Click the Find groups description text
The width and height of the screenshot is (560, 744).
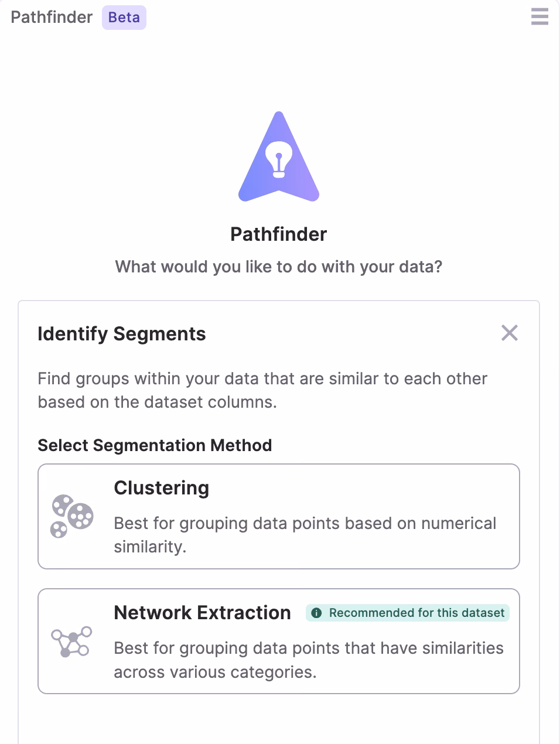[x=262, y=390]
